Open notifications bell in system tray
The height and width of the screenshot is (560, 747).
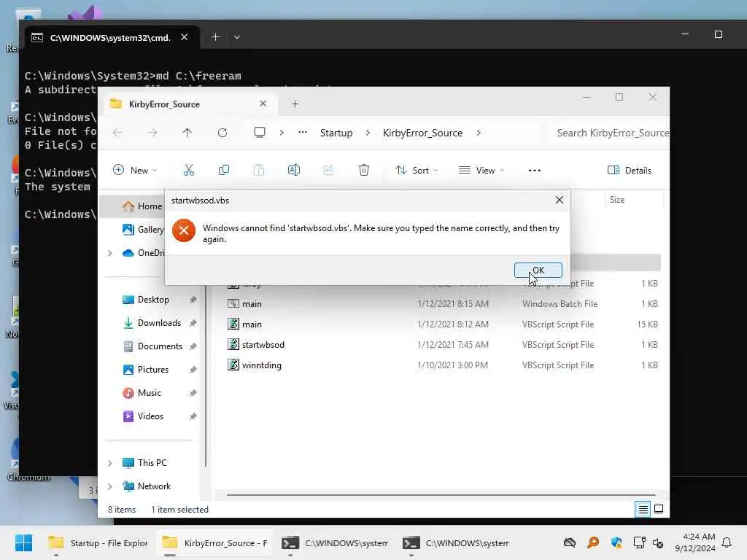[727, 542]
